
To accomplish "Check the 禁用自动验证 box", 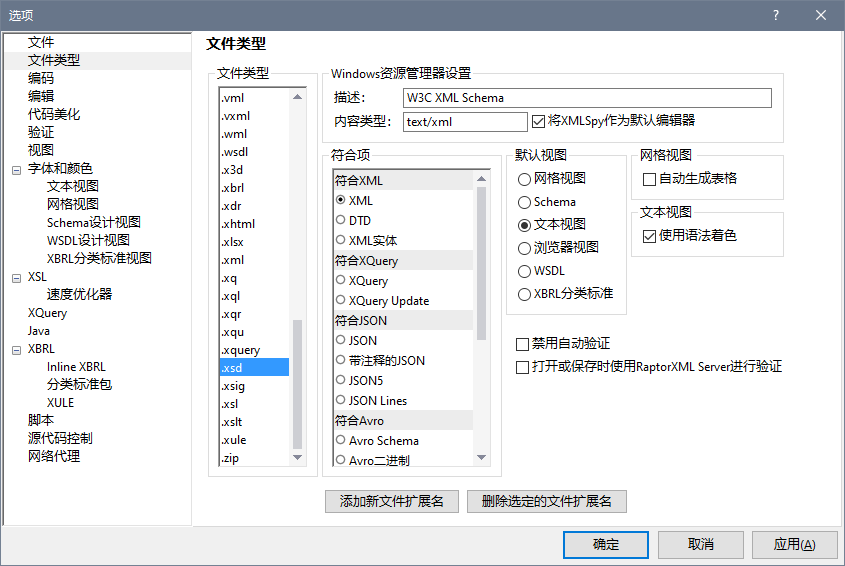I will click(x=522, y=344).
